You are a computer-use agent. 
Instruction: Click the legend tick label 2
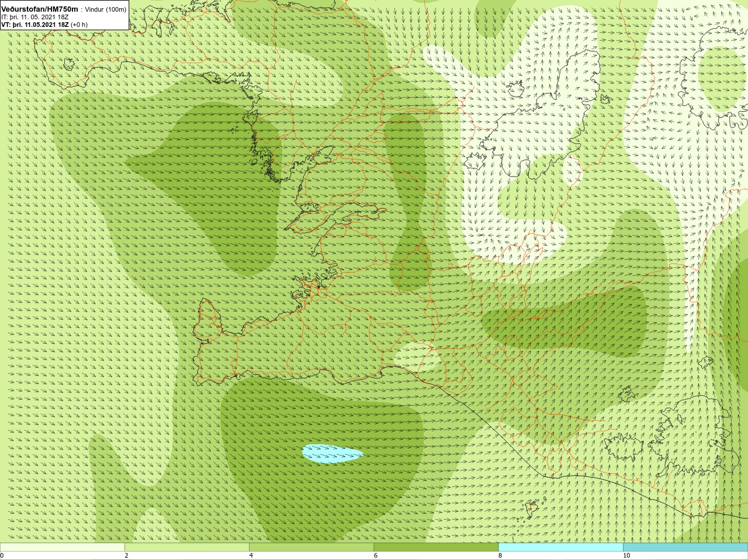[x=126, y=556]
